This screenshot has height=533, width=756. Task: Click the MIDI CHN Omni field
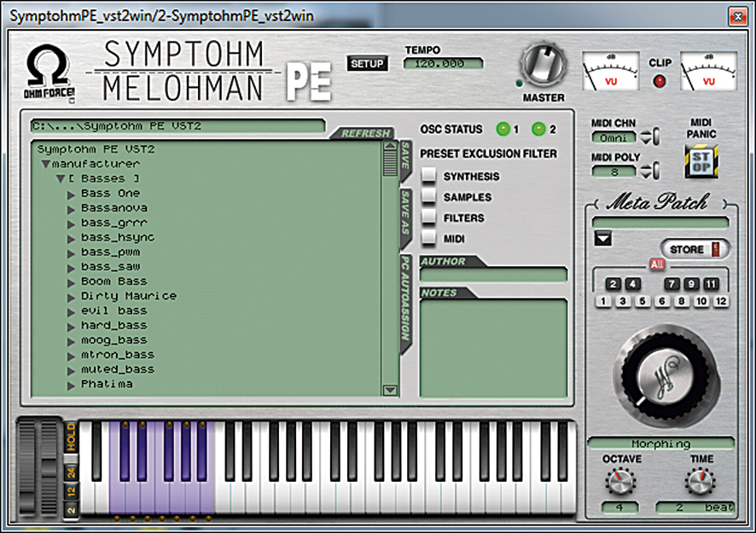pyautogui.click(x=614, y=138)
